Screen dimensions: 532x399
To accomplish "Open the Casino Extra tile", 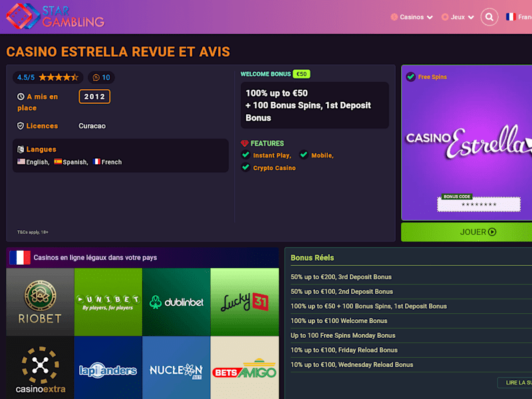I will [40, 368].
